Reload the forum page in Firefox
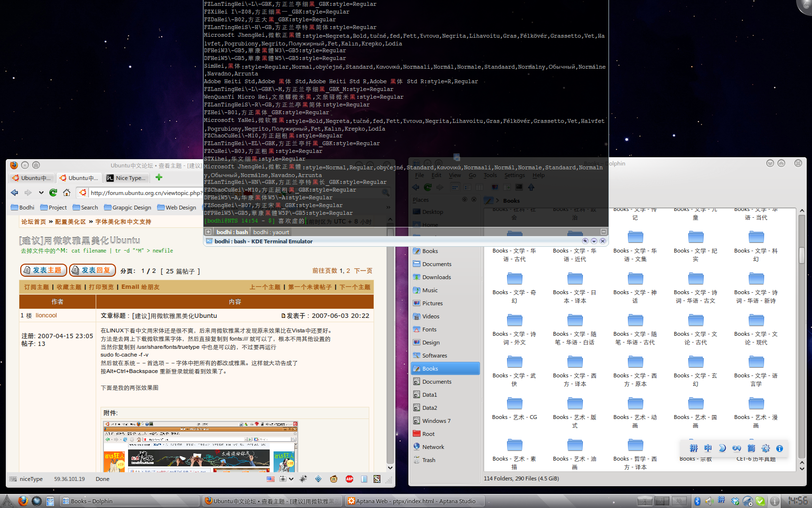812x508 pixels. click(x=53, y=193)
